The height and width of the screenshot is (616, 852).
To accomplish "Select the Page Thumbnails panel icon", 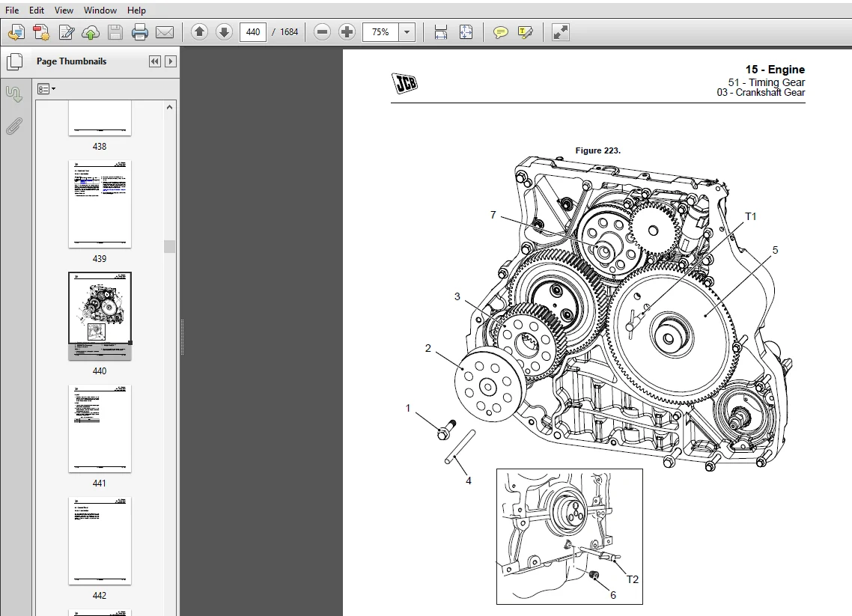I will click(x=15, y=62).
